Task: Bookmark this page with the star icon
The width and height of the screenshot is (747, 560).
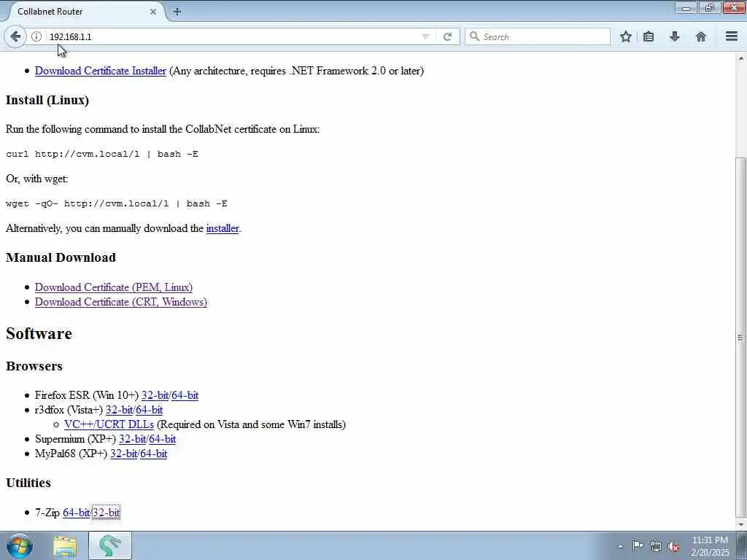Action: [625, 36]
